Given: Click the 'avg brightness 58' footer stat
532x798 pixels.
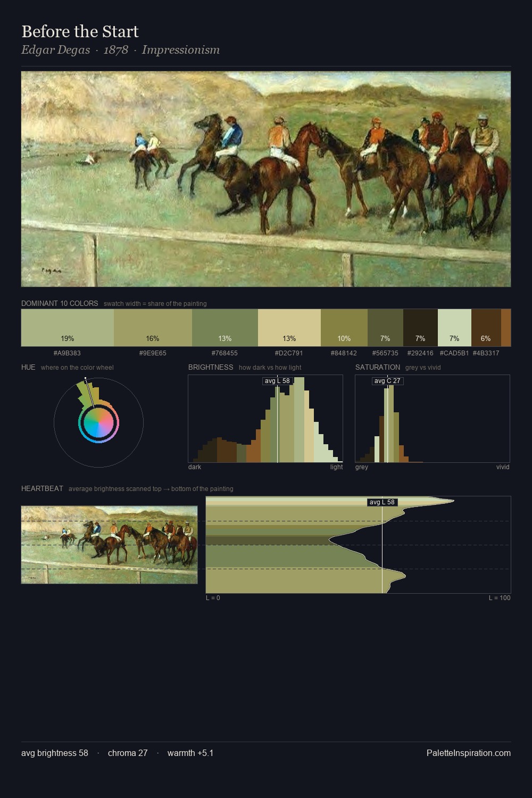Looking at the screenshot, I should (55, 753).
